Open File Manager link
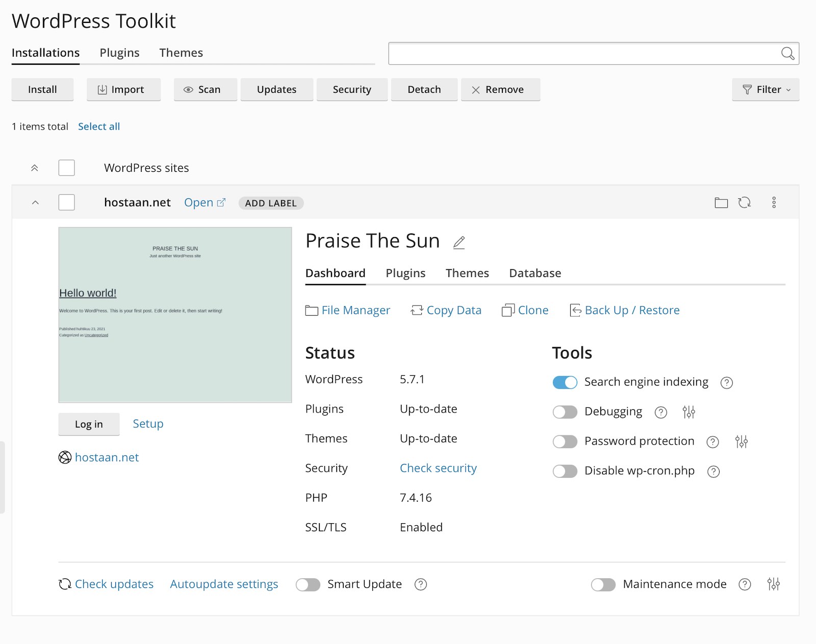This screenshot has height=644, width=816. tap(356, 310)
